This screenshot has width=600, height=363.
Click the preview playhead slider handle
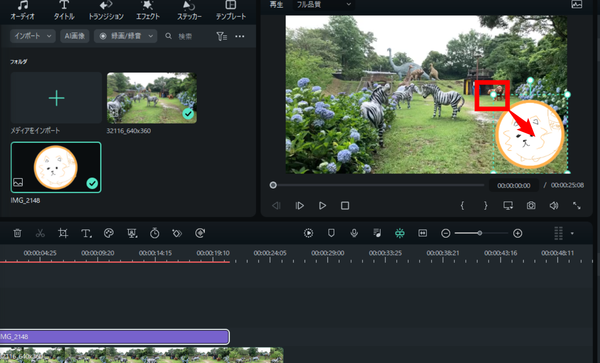tap(273, 185)
